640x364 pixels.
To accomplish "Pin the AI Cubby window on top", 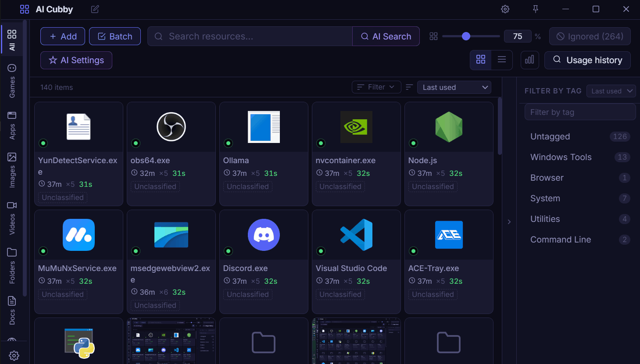I will (536, 9).
